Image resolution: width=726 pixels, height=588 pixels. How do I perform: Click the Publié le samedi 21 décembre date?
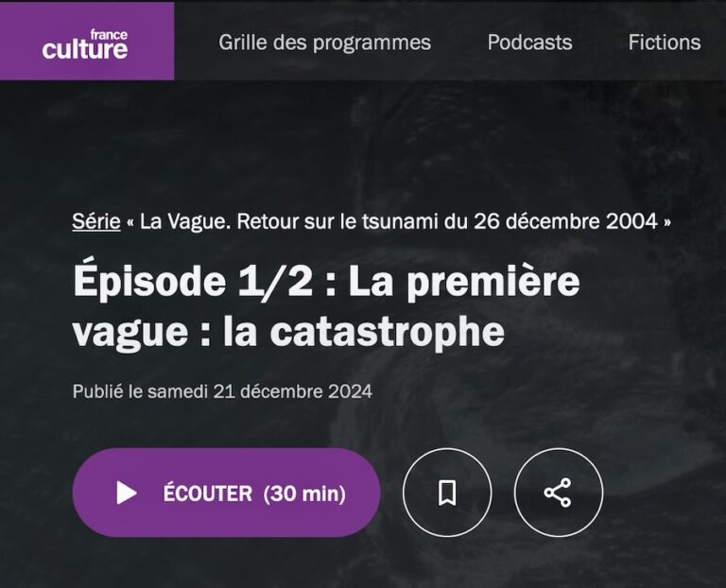coord(222,391)
